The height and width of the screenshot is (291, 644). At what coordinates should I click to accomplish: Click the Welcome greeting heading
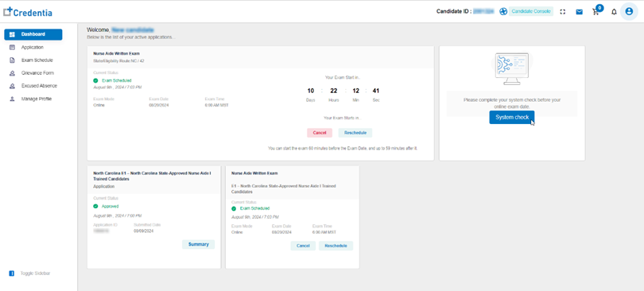[120, 30]
